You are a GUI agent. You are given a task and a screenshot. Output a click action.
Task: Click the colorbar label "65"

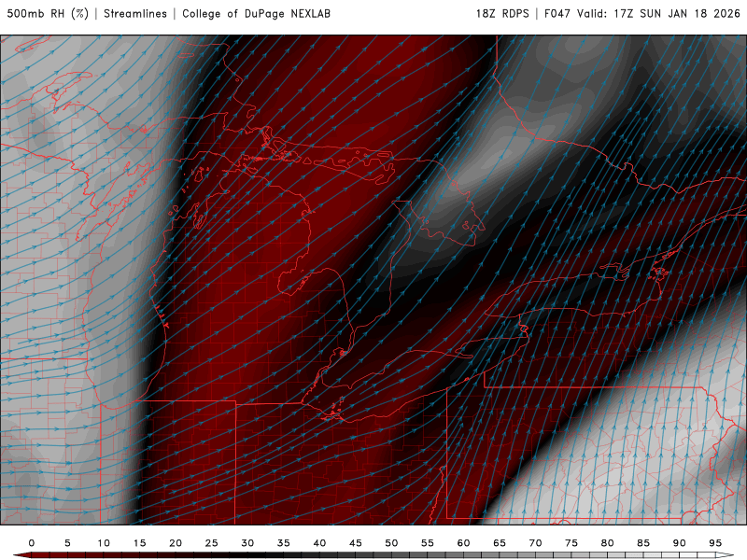tap(500, 543)
